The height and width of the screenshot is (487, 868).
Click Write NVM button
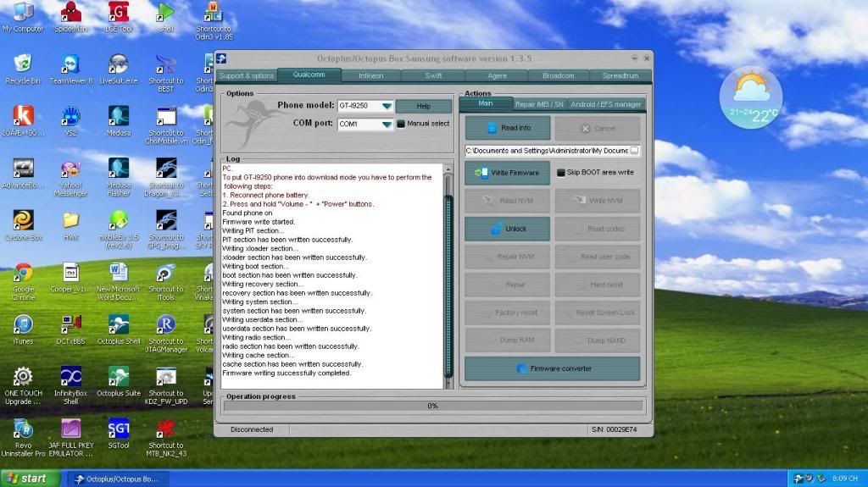[x=598, y=201]
